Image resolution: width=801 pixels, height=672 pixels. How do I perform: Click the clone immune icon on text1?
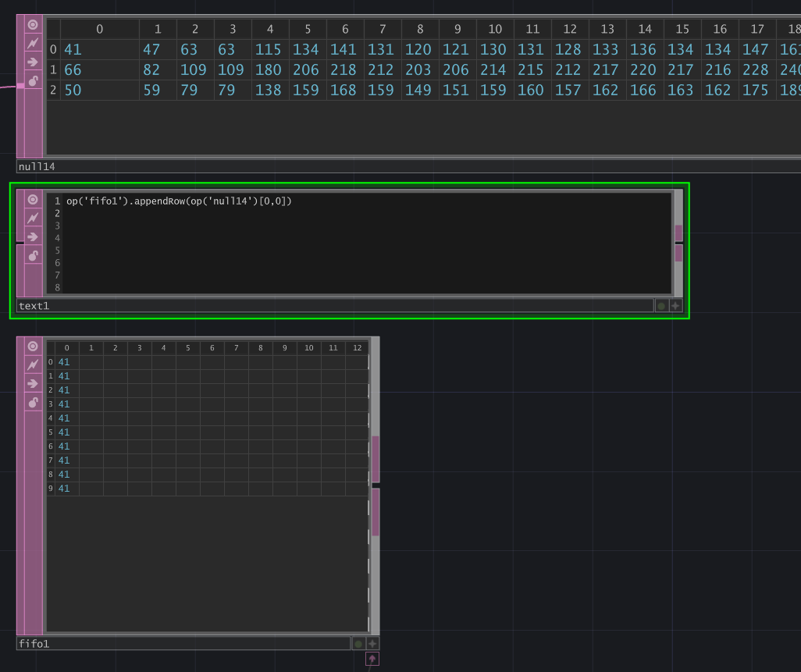33,218
